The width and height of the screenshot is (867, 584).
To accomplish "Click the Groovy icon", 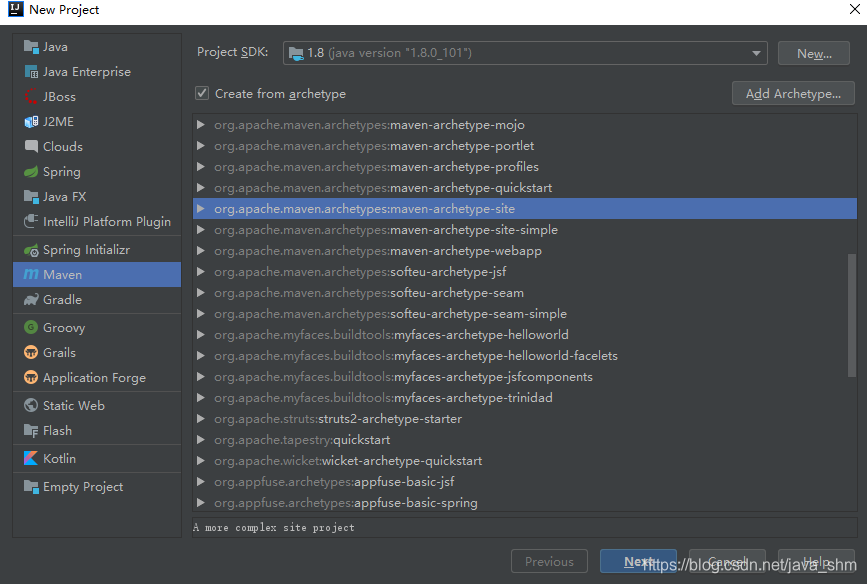I will click(31, 327).
